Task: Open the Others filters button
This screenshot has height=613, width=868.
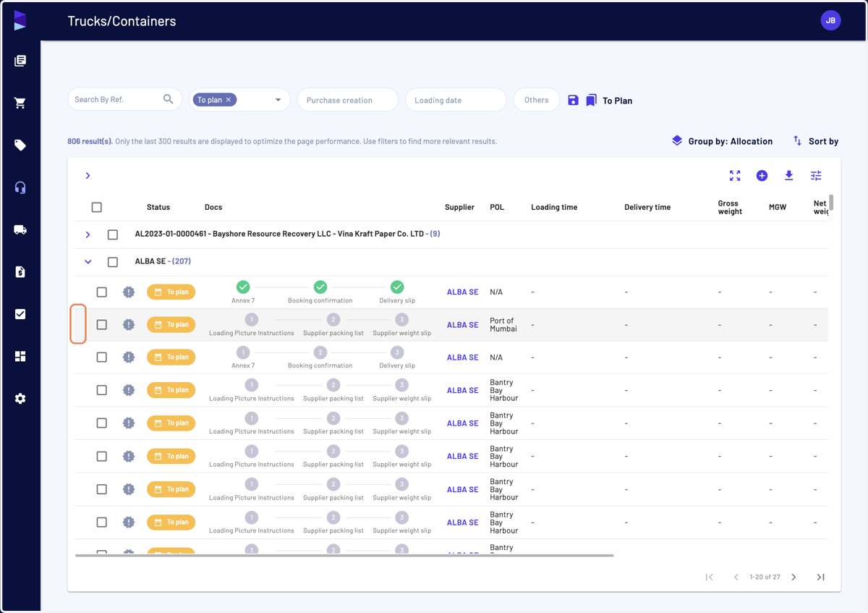Action: 537,100
